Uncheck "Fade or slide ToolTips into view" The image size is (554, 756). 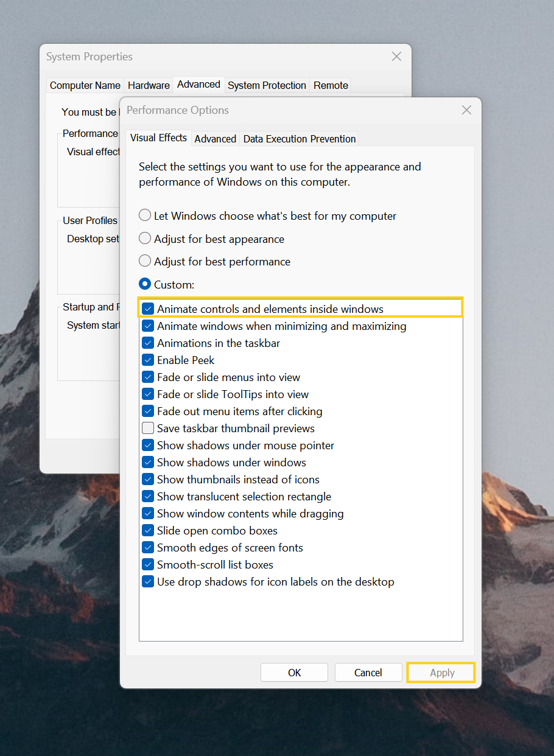click(147, 394)
